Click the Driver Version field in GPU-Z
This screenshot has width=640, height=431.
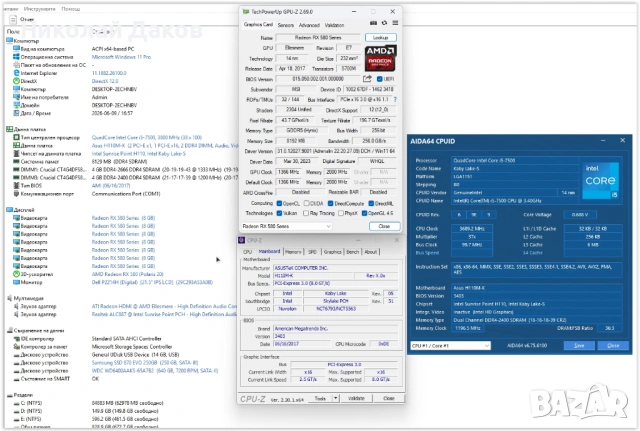coord(336,151)
